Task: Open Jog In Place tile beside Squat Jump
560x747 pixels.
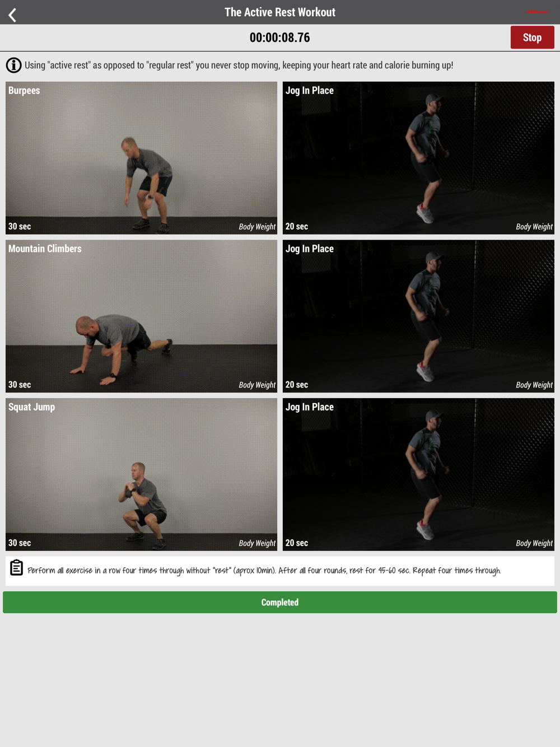Action: [418, 474]
